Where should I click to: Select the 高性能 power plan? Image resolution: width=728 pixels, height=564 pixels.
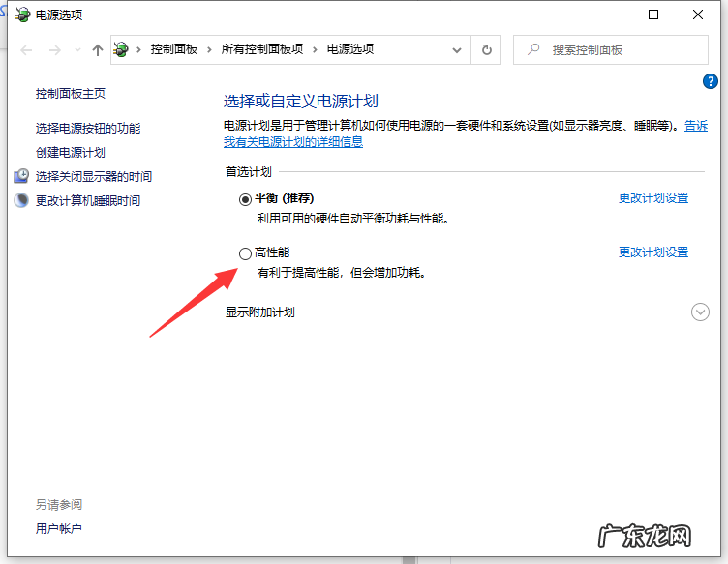[245, 253]
